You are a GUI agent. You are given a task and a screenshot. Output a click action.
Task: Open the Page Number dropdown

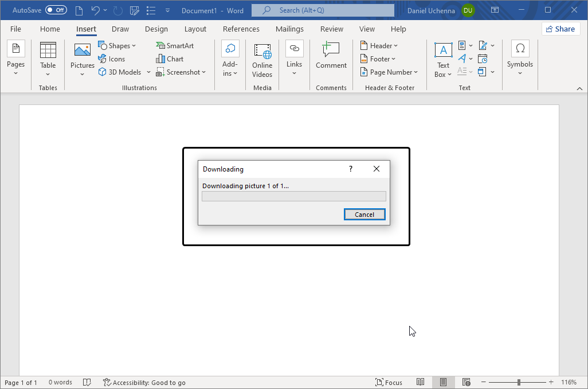pos(389,72)
